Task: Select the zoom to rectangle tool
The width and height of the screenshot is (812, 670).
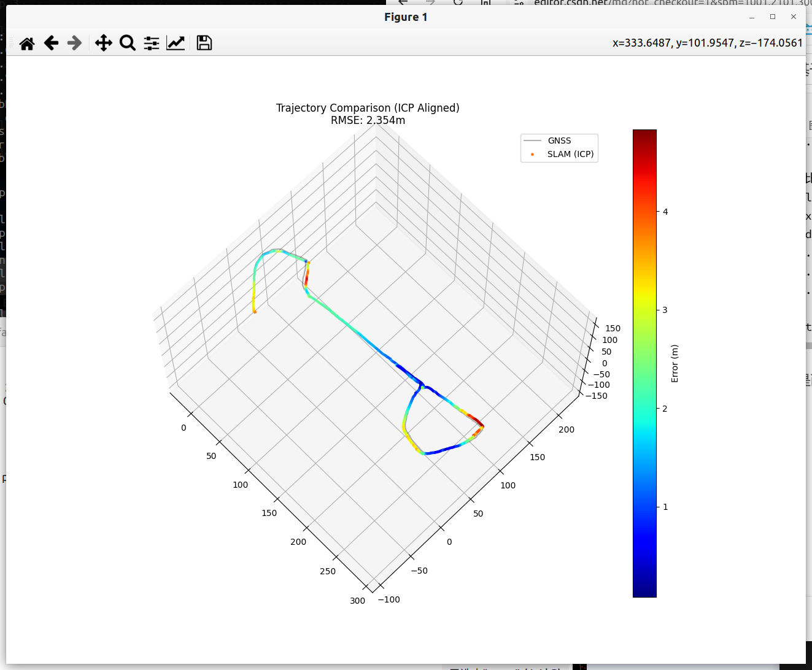Action: tap(128, 43)
